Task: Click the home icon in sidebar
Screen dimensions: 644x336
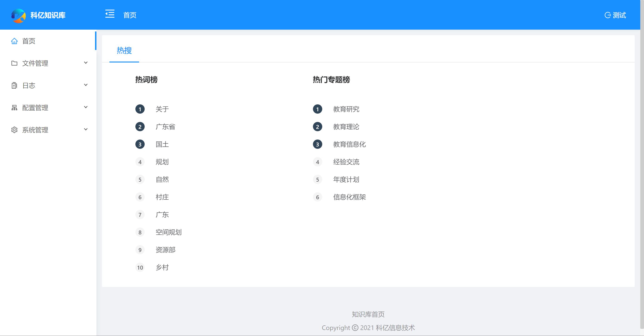Action: click(x=14, y=41)
